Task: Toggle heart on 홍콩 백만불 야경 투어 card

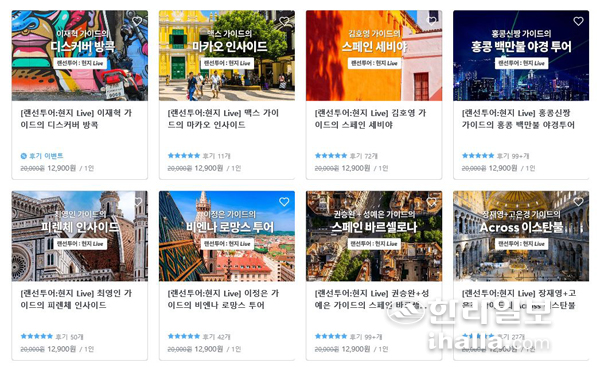Action: [578, 21]
